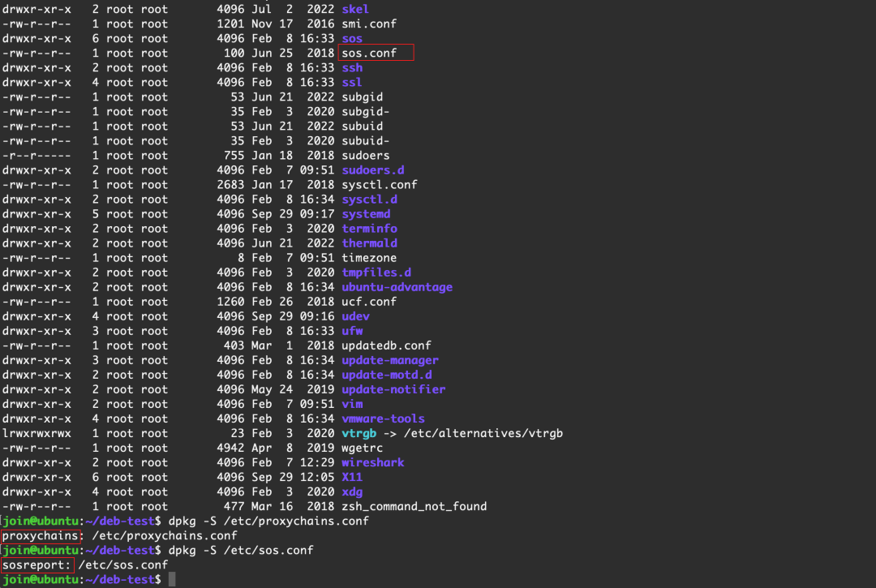Click the /etc/alternatives/vtrgb link target
This screenshot has width=876, height=588.
(x=483, y=433)
